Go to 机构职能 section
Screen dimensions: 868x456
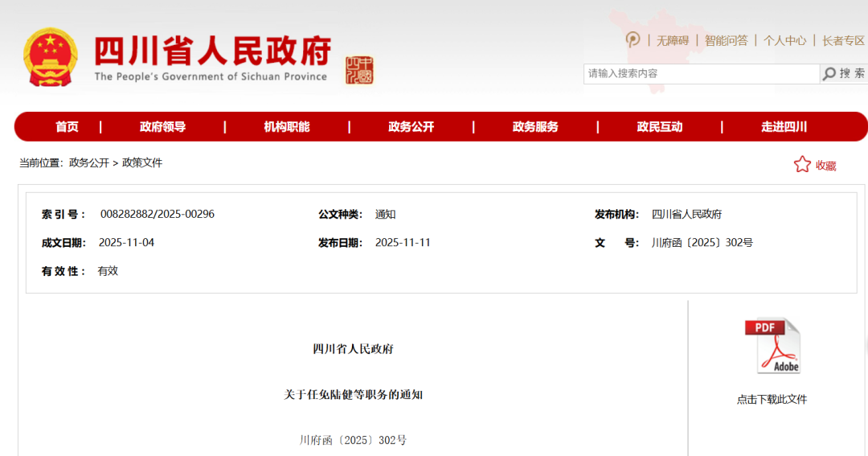(286, 126)
